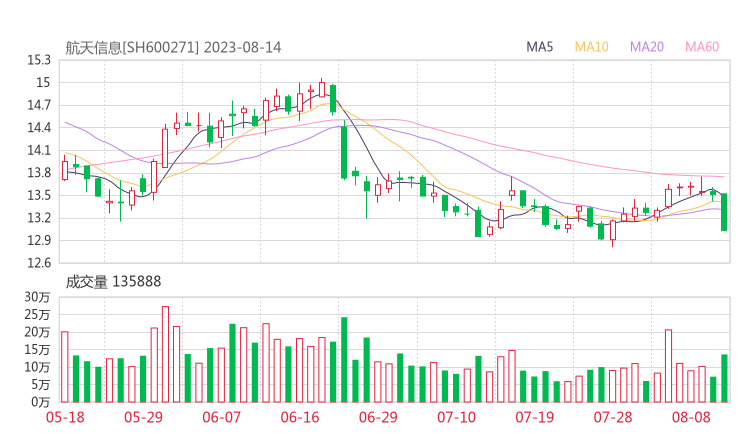The image size is (740, 440).
Task: Click the large green candlestick after 06-16 peak
Action: (344, 150)
